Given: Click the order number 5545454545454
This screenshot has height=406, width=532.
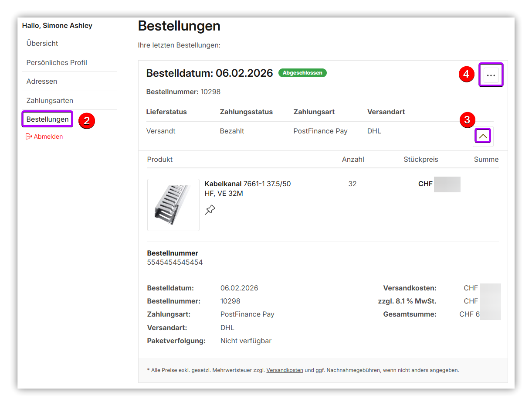Looking at the screenshot, I should pyautogui.click(x=175, y=263).
